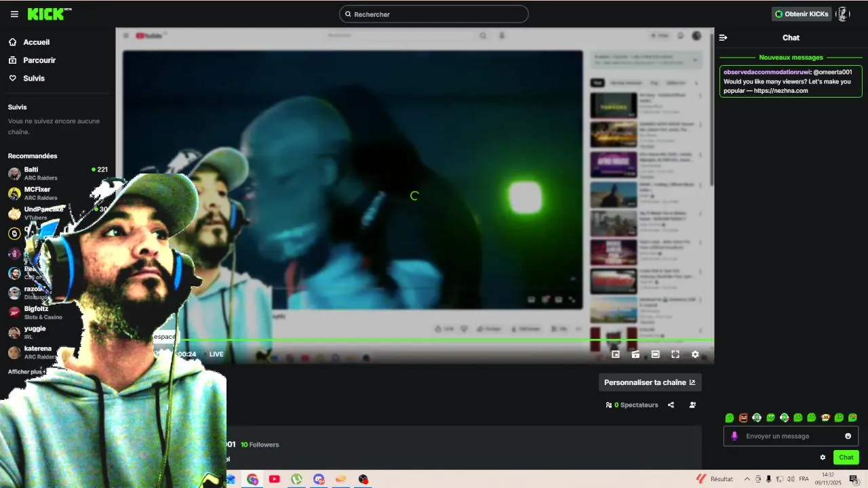
Task: Focus the Envoyer un message field
Action: tap(791, 436)
